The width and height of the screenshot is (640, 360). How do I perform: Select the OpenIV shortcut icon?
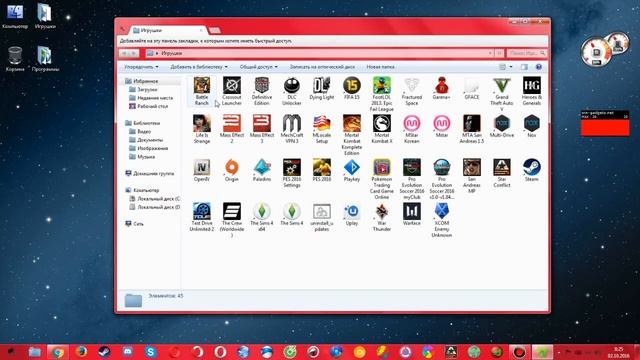coord(202,170)
